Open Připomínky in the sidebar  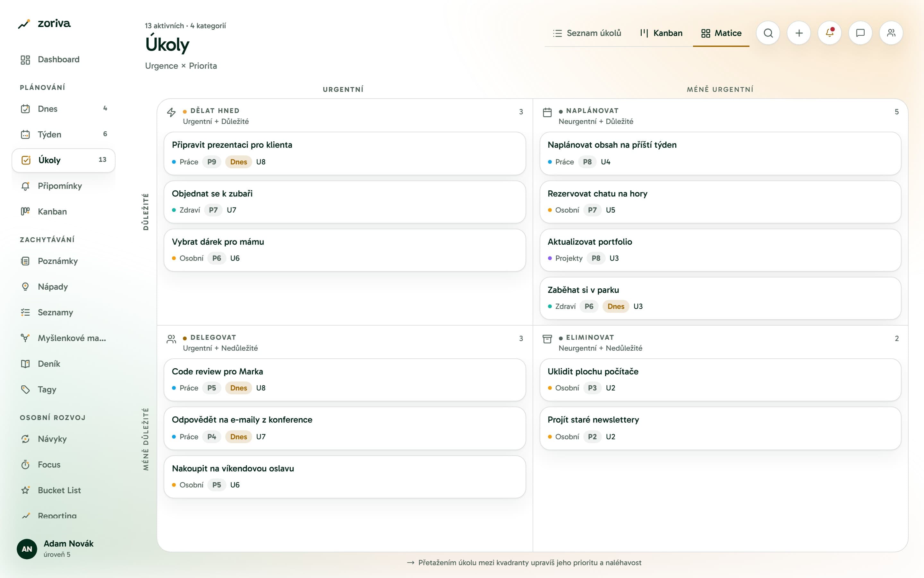click(x=64, y=186)
